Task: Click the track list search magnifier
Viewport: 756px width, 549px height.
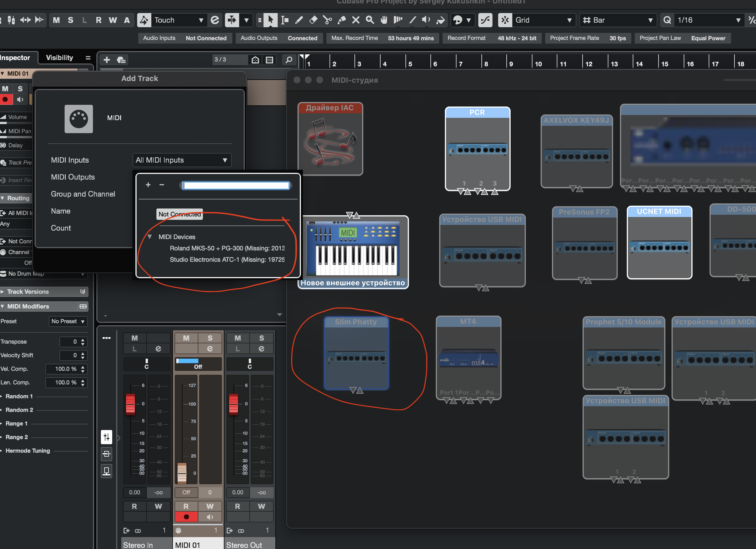Action: point(289,60)
